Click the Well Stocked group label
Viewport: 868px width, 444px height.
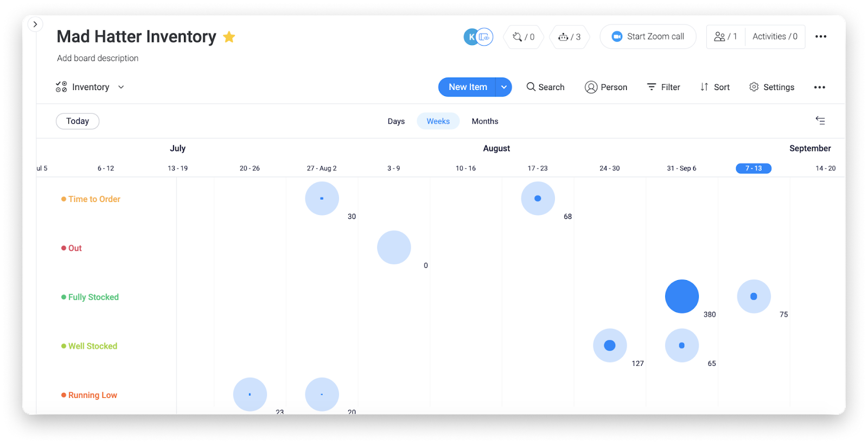click(x=93, y=346)
